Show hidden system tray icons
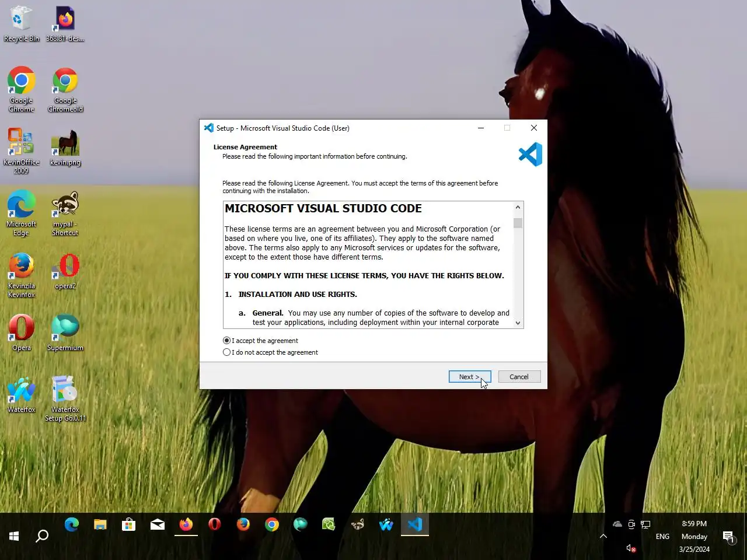Screen dimensions: 747x560 pyautogui.click(x=603, y=536)
